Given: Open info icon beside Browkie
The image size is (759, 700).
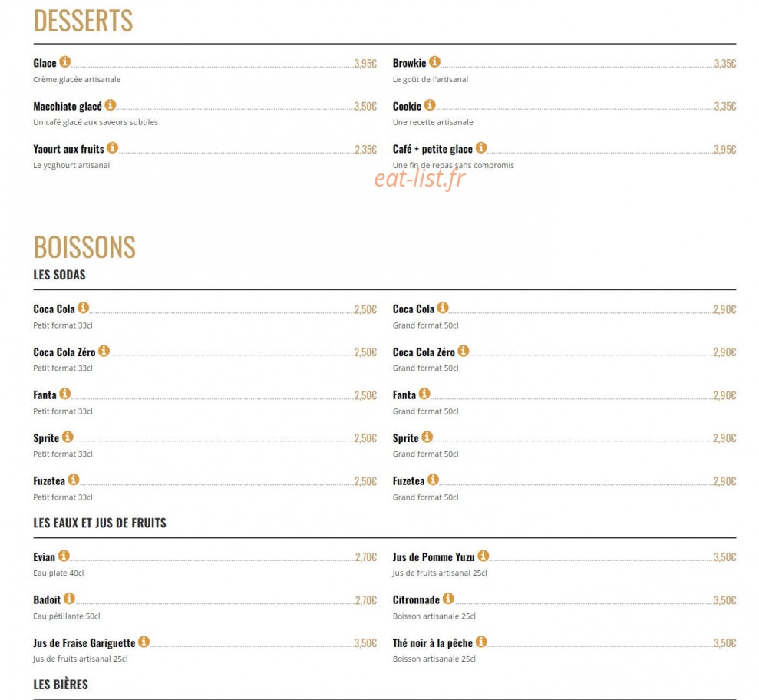Looking at the screenshot, I should [x=434, y=62].
